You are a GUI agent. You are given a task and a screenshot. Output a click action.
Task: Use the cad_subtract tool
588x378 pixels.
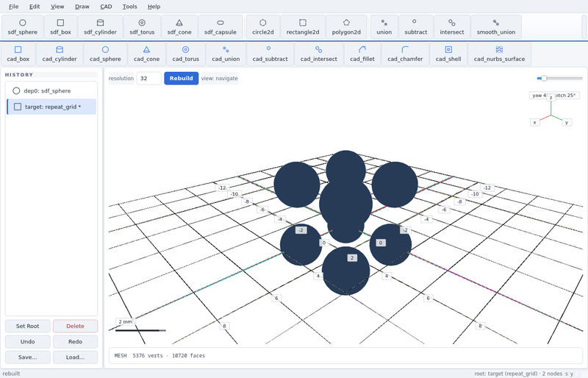(x=270, y=54)
